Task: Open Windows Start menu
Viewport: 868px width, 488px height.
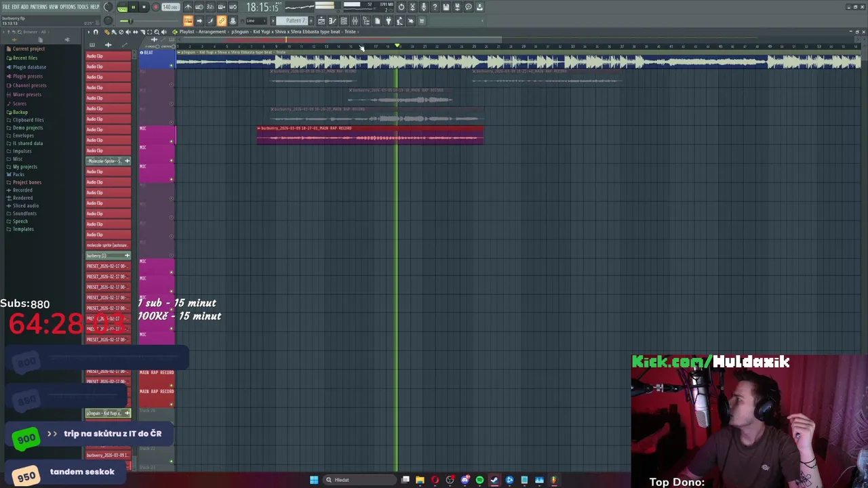Action: (x=314, y=480)
